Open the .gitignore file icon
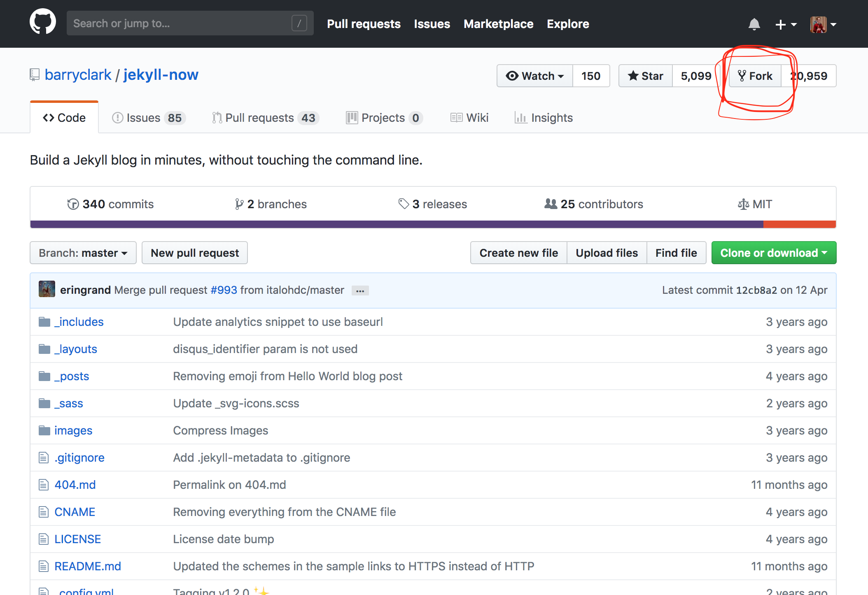Image resolution: width=868 pixels, height=595 pixels. pyautogui.click(x=44, y=458)
